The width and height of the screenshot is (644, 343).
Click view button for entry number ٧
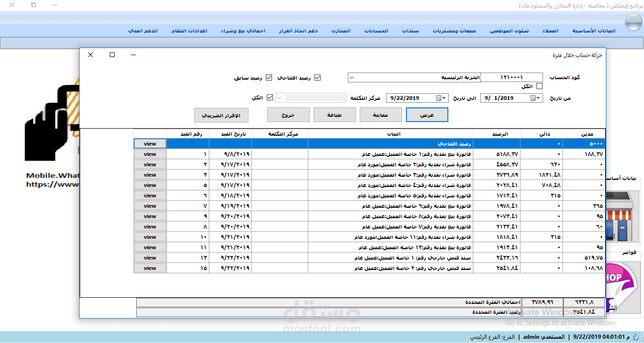pyautogui.click(x=150, y=206)
